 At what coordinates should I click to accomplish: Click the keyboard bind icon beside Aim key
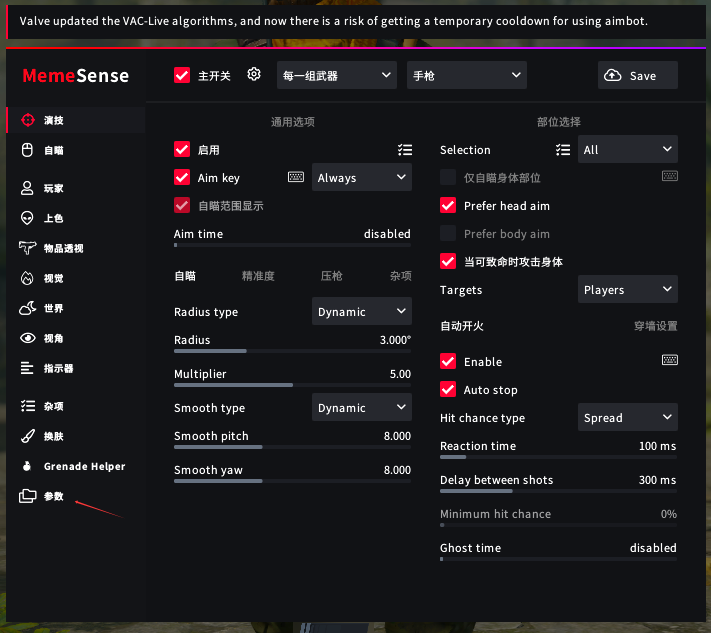pyautogui.click(x=295, y=177)
